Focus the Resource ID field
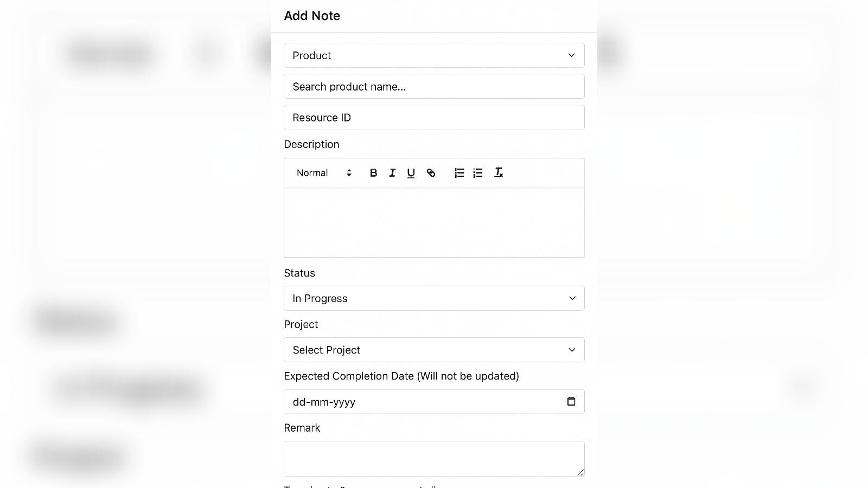Image resolution: width=868 pixels, height=488 pixels. pos(434,117)
